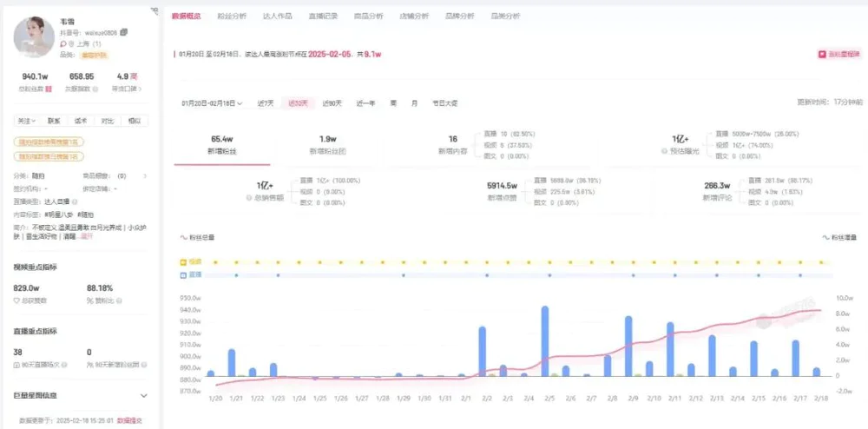Viewport: 868px width, 429px height.
Task: Click the info icon beside 总销售额
Action: click(249, 197)
